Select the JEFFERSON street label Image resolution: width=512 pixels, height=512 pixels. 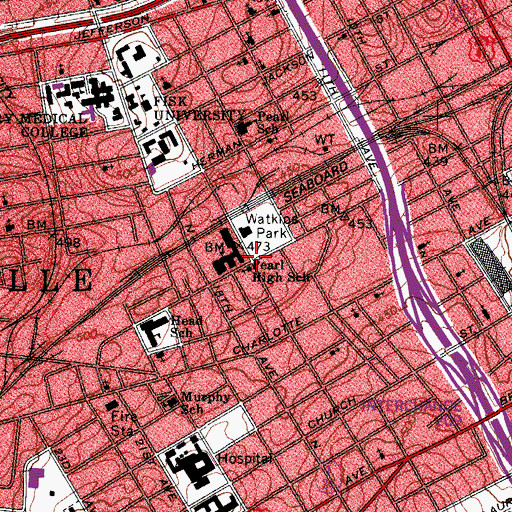pos(112,28)
